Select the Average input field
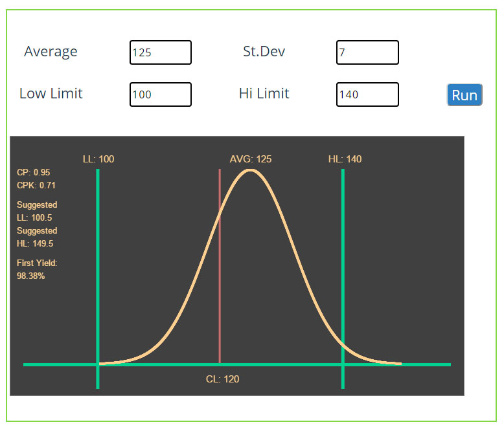Viewport: 504px width, 431px height. coord(161,52)
